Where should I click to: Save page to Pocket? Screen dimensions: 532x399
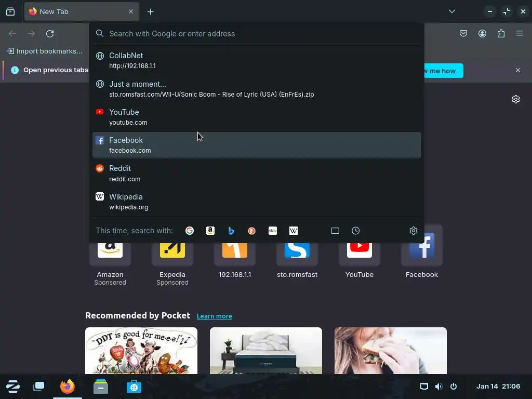tap(463, 33)
